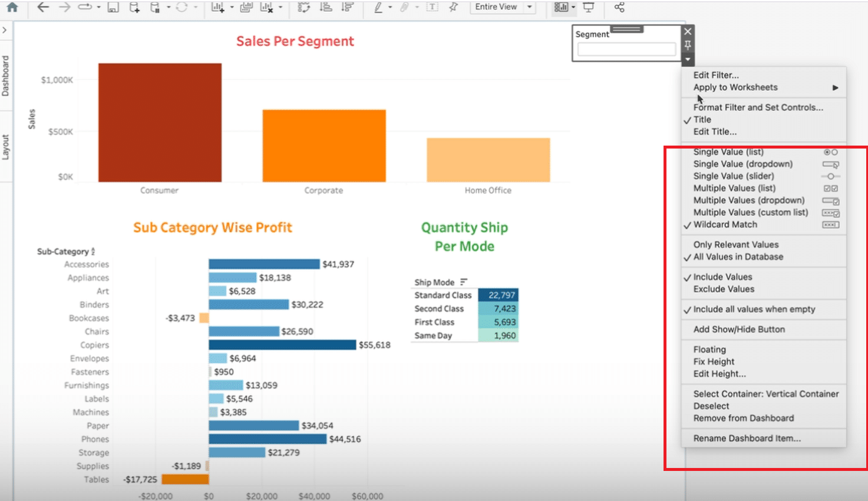868x501 pixels.
Task: Choose Single Value (list) filter type
Action: [x=728, y=152]
